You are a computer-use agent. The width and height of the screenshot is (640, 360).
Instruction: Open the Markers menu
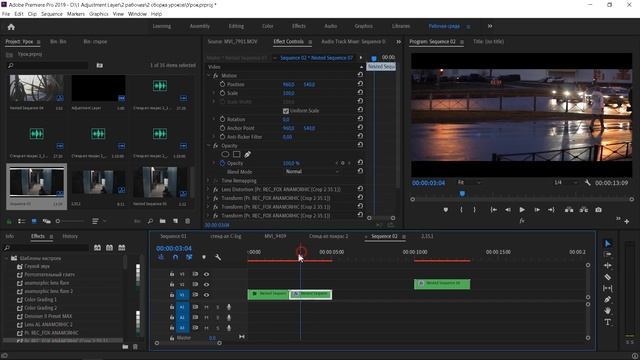pos(76,14)
